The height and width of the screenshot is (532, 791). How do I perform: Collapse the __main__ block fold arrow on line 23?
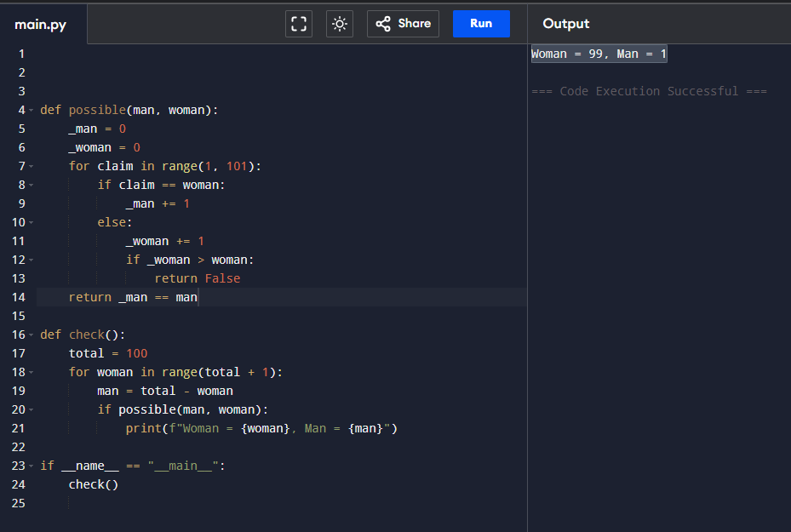coord(32,466)
